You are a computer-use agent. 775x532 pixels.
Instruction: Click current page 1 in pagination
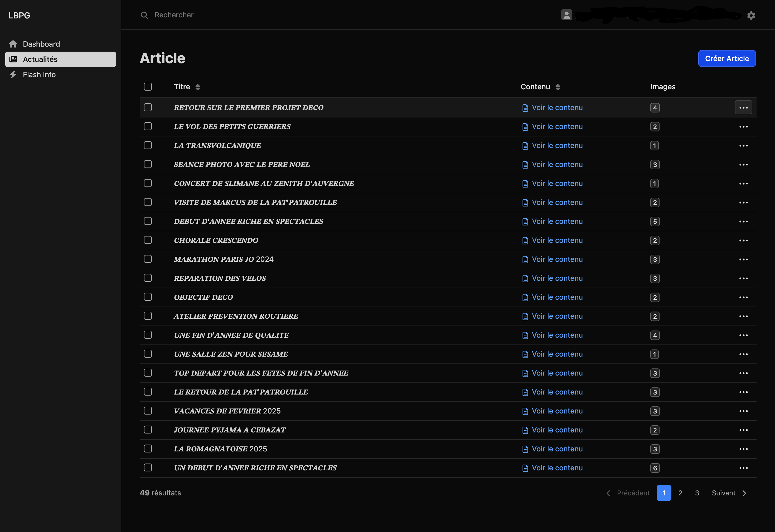pos(663,493)
